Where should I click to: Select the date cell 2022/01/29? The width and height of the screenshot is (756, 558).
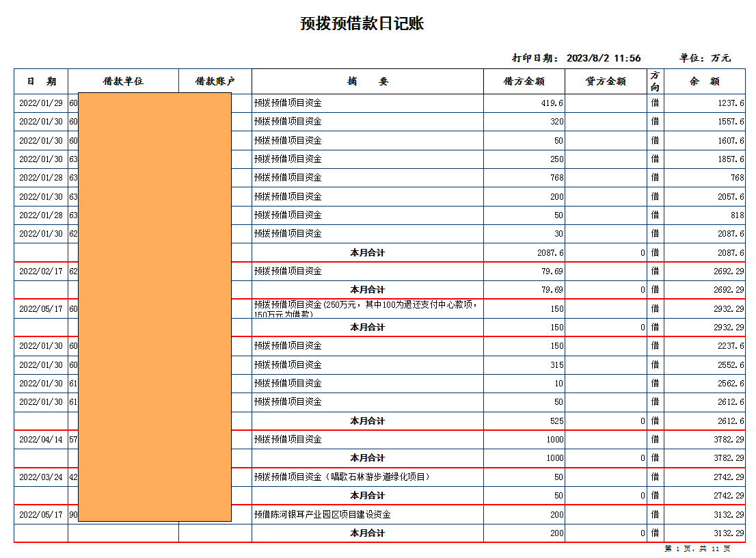[x=41, y=103]
